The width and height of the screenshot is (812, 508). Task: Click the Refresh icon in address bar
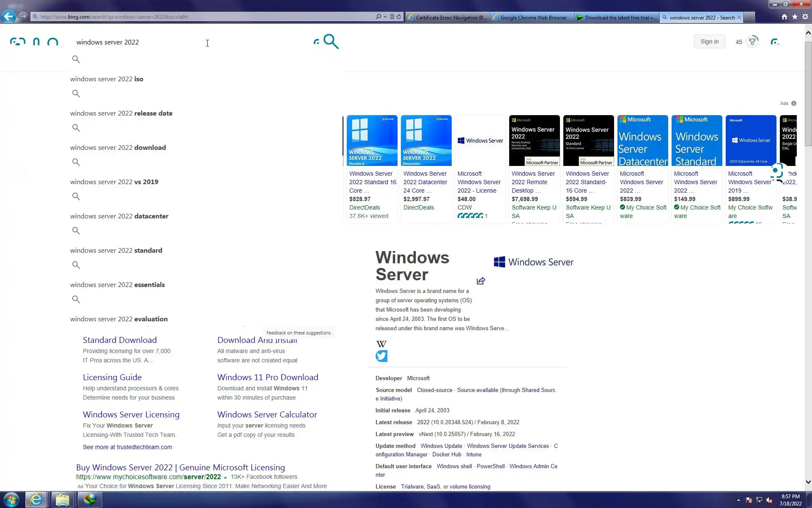click(x=399, y=17)
